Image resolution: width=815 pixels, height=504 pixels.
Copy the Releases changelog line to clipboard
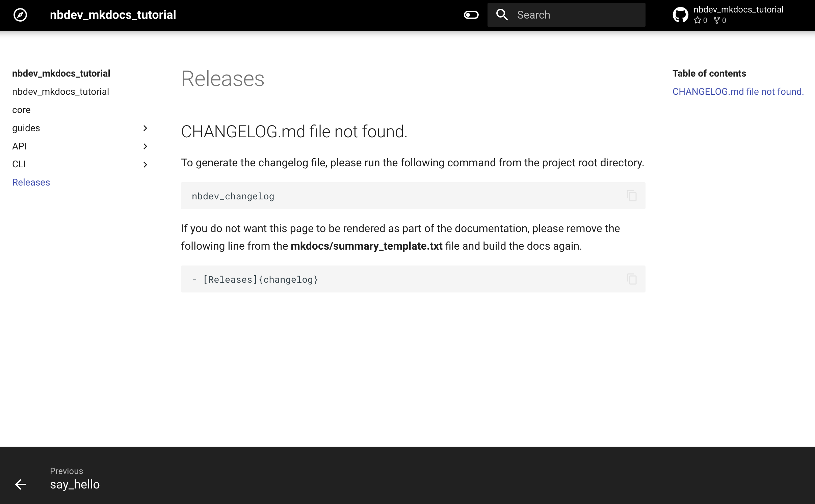(632, 279)
